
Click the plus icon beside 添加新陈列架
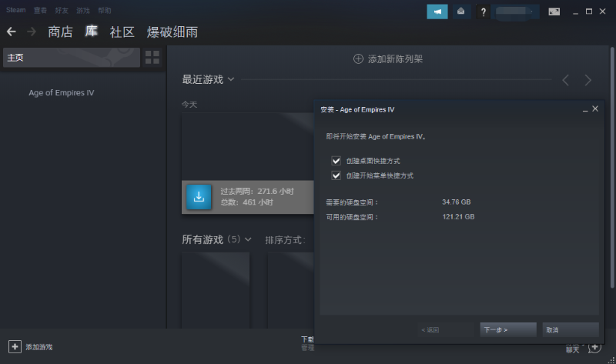pos(358,59)
